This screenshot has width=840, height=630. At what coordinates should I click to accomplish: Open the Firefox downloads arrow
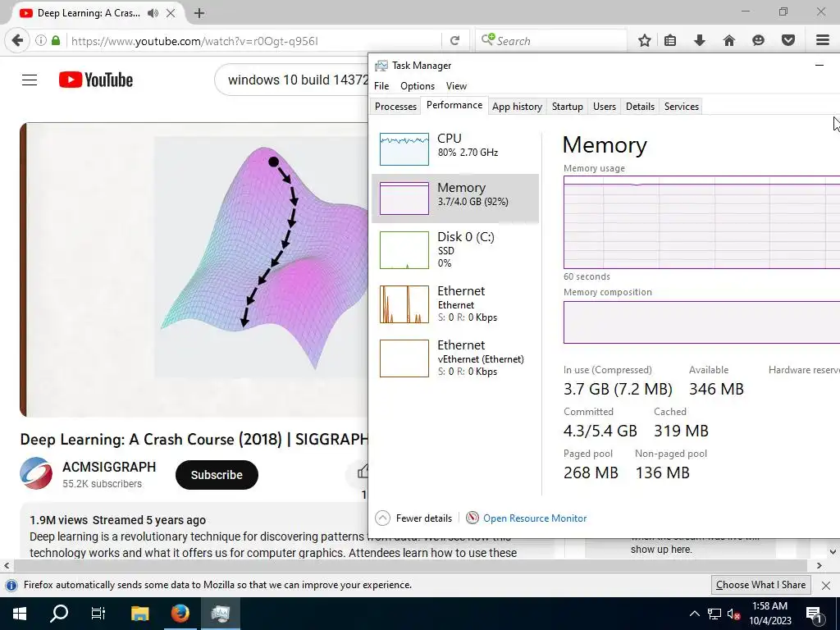pos(699,41)
